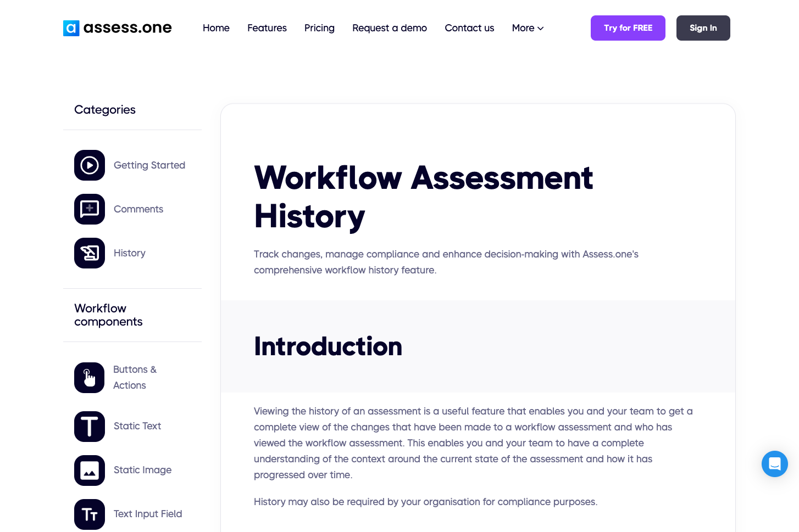The height and width of the screenshot is (532, 799).
Task: Select the Comments speech bubble icon
Action: point(90,209)
